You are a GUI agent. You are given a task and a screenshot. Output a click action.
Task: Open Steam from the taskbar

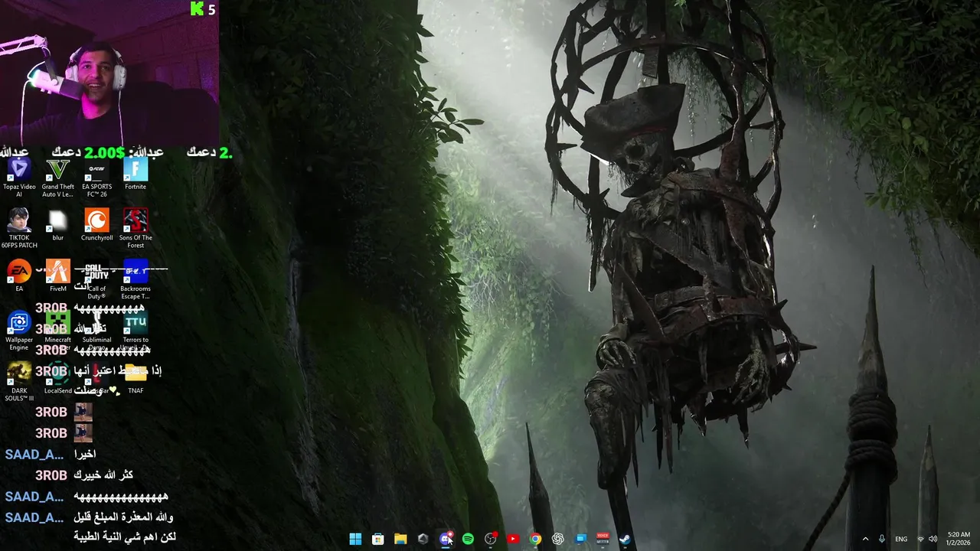pos(625,539)
